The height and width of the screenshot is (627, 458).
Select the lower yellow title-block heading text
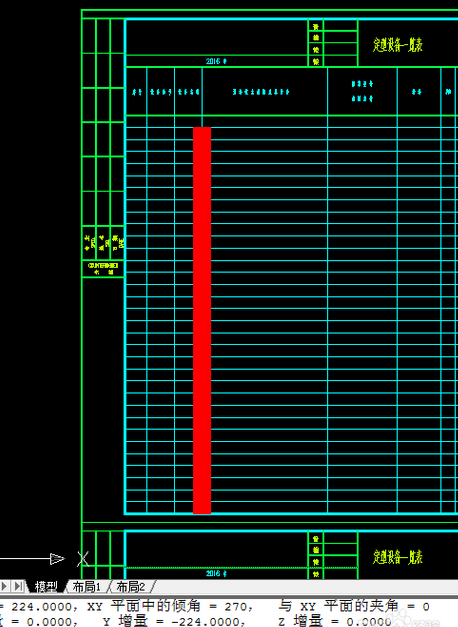tap(398, 557)
